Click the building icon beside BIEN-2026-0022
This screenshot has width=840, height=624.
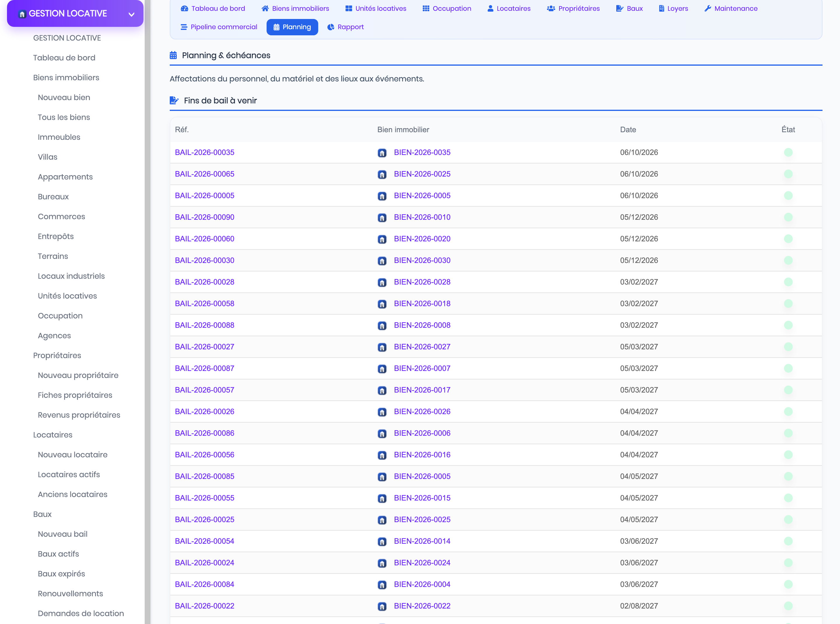(x=382, y=606)
